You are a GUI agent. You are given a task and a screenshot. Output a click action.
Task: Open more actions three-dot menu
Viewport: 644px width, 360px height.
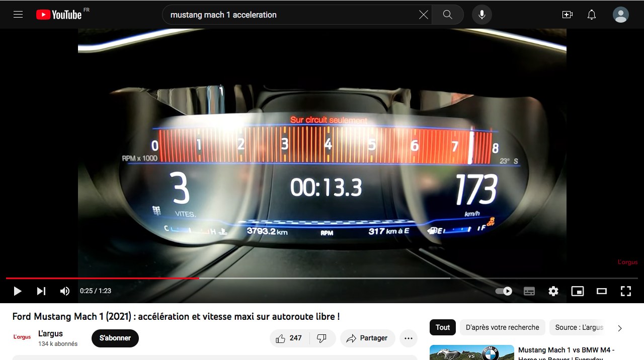tap(409, 338)
